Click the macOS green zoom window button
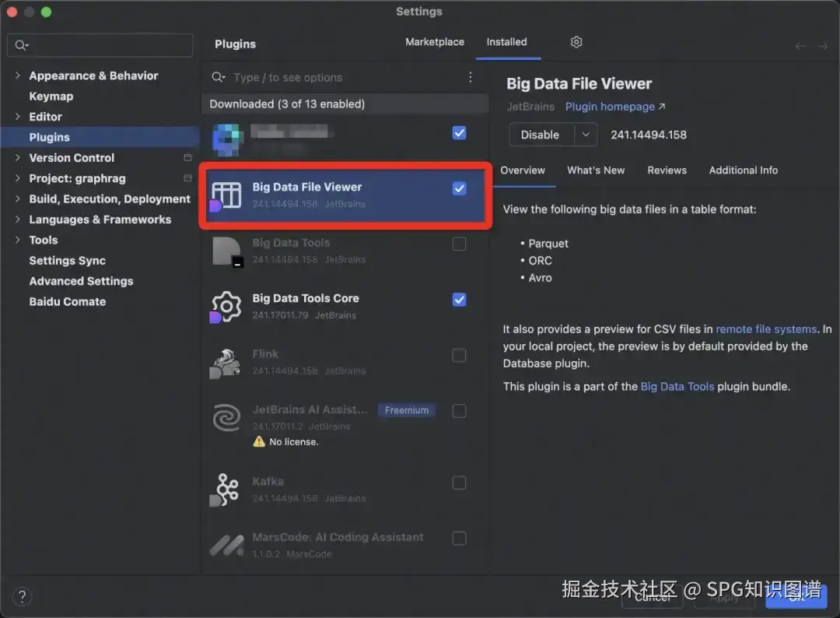This screenshot has width=840, height=618. 46,12
